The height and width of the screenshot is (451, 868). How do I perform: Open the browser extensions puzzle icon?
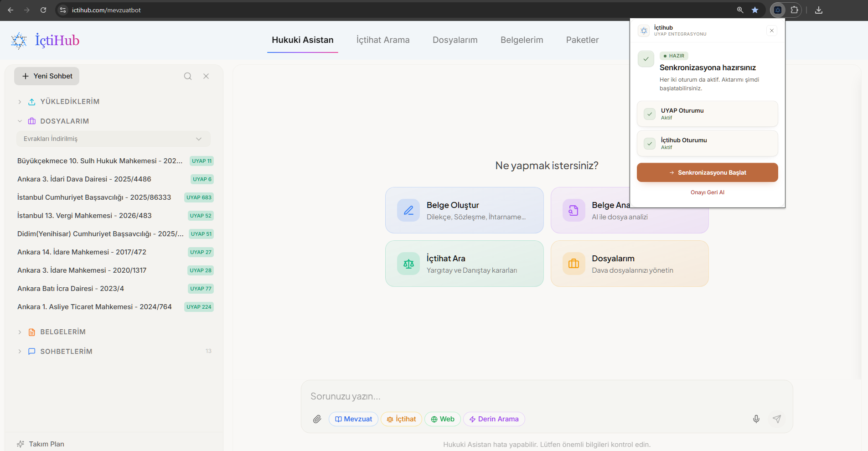tap(795, 10)
